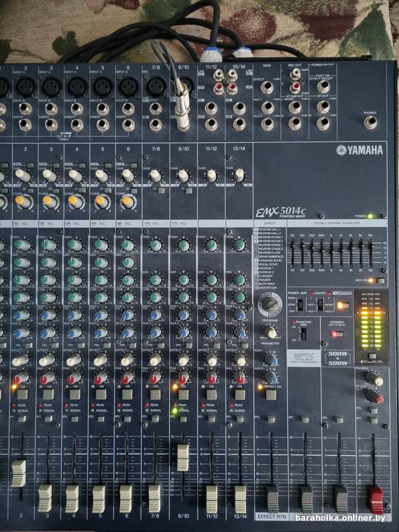The width and height of the screenshot is (399, 532).
Task: Click the PHONES level knob
Action: point(374,378)
